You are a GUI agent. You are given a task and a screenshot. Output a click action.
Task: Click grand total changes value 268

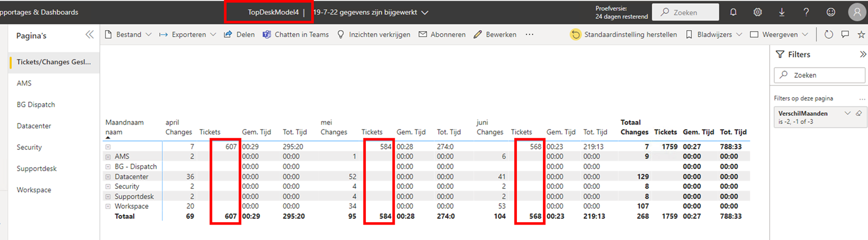(643, 216)
